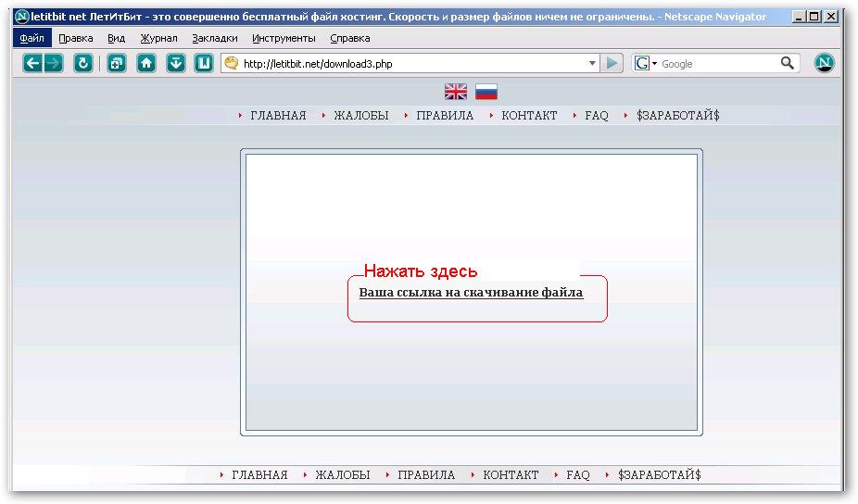The image size is (858, 504).
Task: Click the sidebar toolbar icon next to downloads
Action: point(204,64)
